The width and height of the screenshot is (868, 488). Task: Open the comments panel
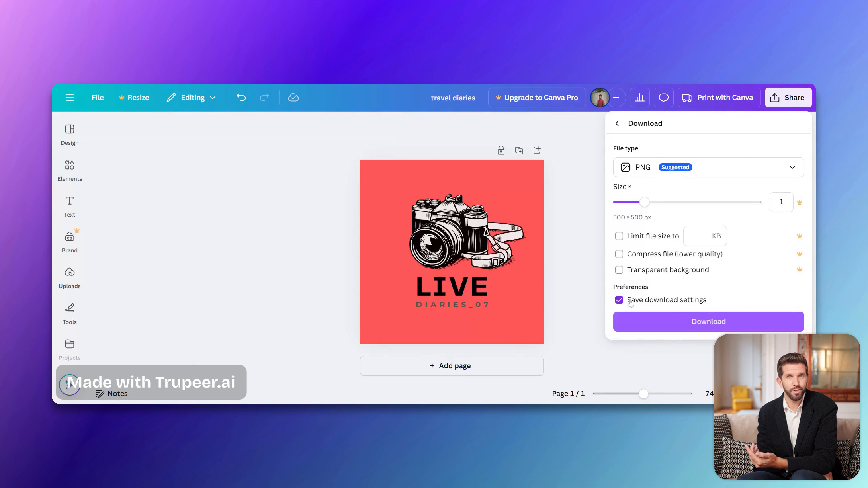pyautogui.click(x=663, y=97)
